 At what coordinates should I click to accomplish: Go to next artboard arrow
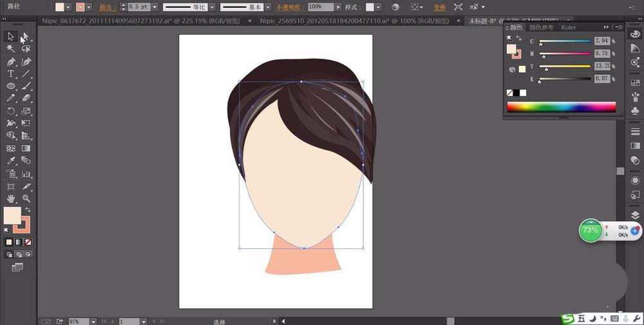coord(155,321)
